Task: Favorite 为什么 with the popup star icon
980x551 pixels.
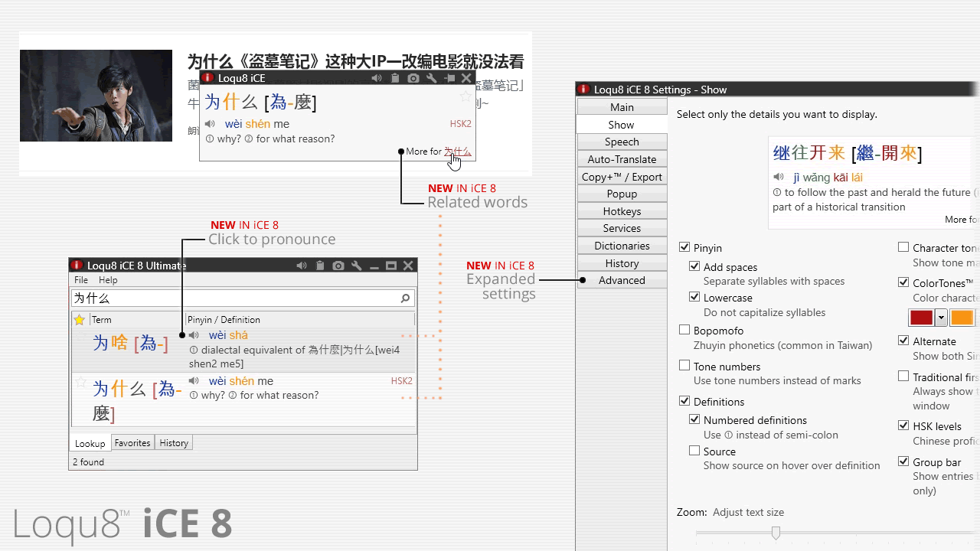Action: point(465,96)
